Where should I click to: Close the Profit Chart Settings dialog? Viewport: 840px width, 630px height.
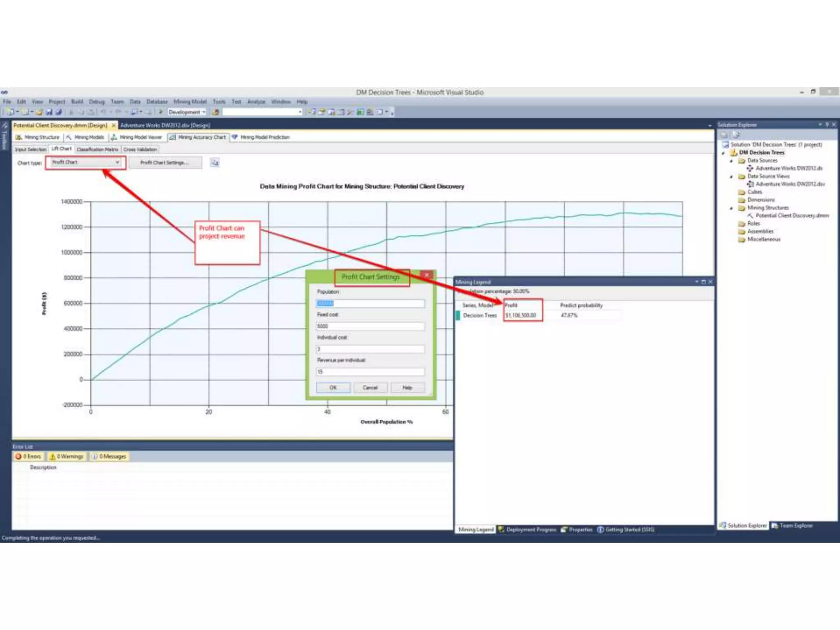pyautogui.click(x=427, y=275)
